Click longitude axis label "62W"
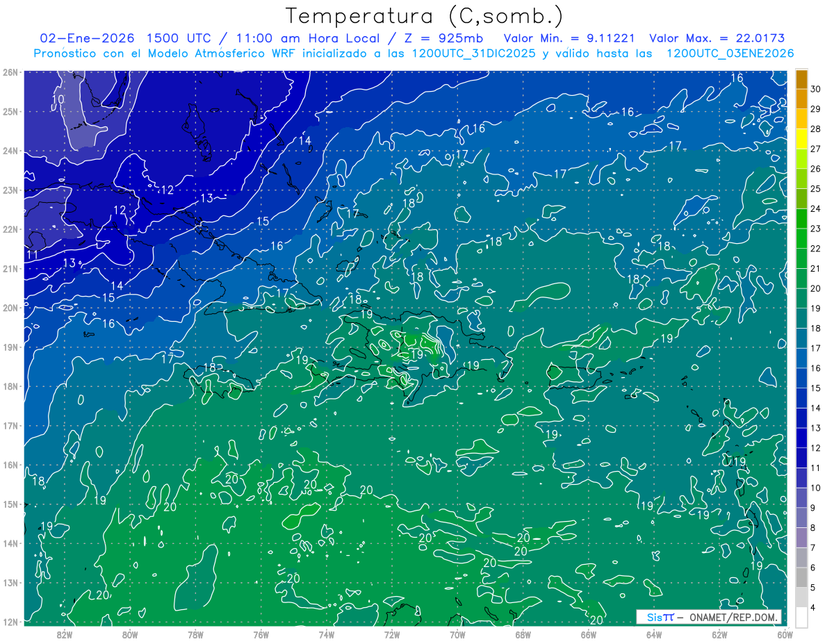The width and height of the screenshot is (834, 644). point(719,634)
